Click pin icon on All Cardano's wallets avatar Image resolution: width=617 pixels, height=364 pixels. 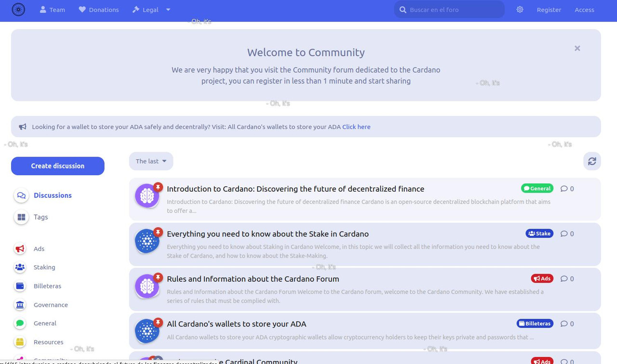(x=158, y=322)
